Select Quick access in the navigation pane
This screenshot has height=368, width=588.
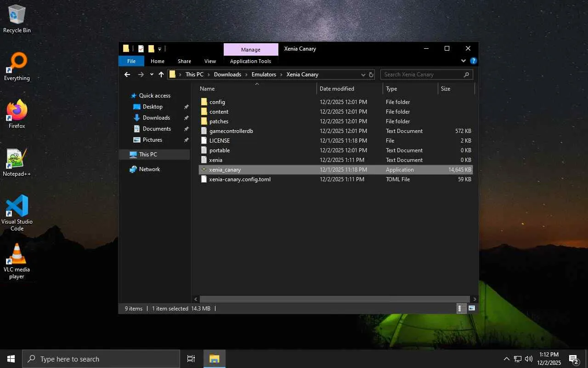[x=155, y=96]
